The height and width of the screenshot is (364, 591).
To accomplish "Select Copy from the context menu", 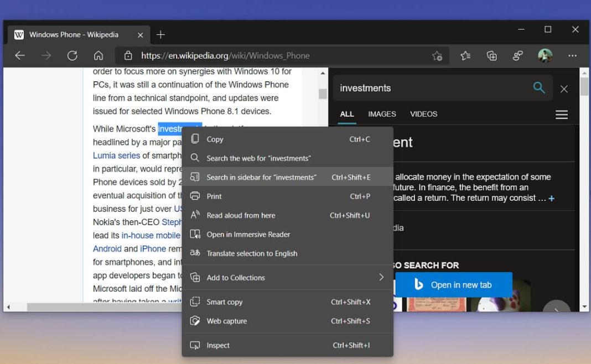I will [215, 139].
